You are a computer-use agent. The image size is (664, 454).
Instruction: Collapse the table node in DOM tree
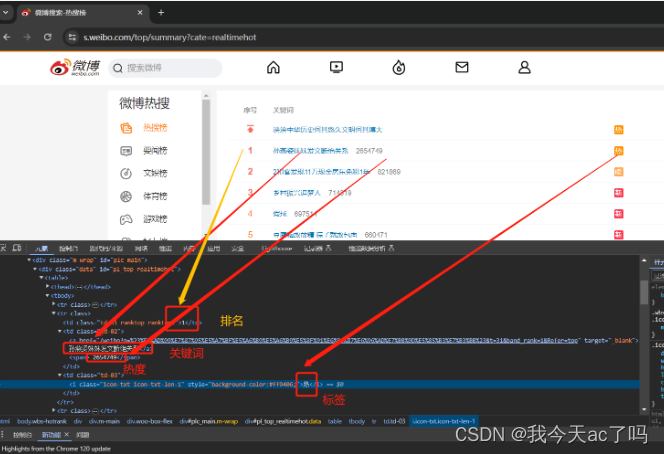point(41,278)
